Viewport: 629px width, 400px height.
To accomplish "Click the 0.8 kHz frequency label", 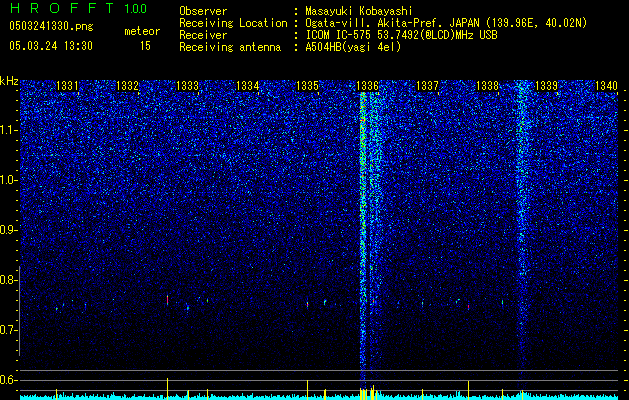I will [x=8, y=280].
